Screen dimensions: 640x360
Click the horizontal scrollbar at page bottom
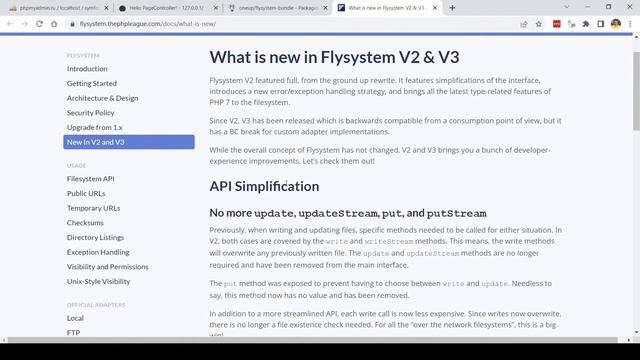click(313, 340)
